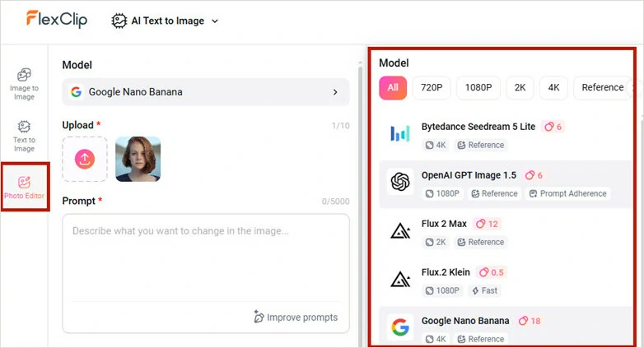Click credit cost 18 beside Google Nano Banana

coord(530,321)
